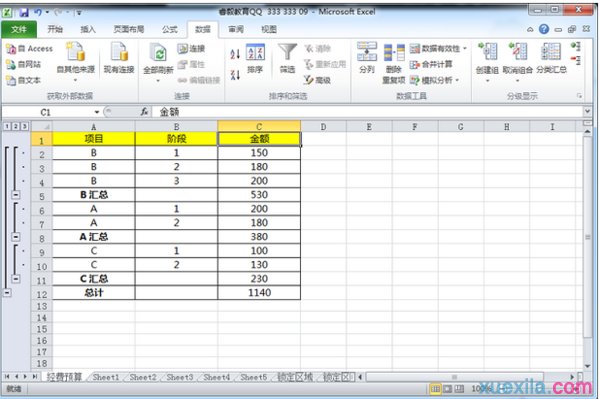Select the 总计 cell
The height and width of the screenshot is (399, 600).
(94, 293)
